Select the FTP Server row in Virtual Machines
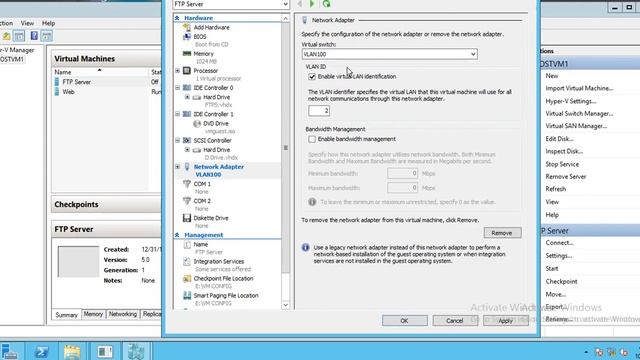 coord(106,82)
